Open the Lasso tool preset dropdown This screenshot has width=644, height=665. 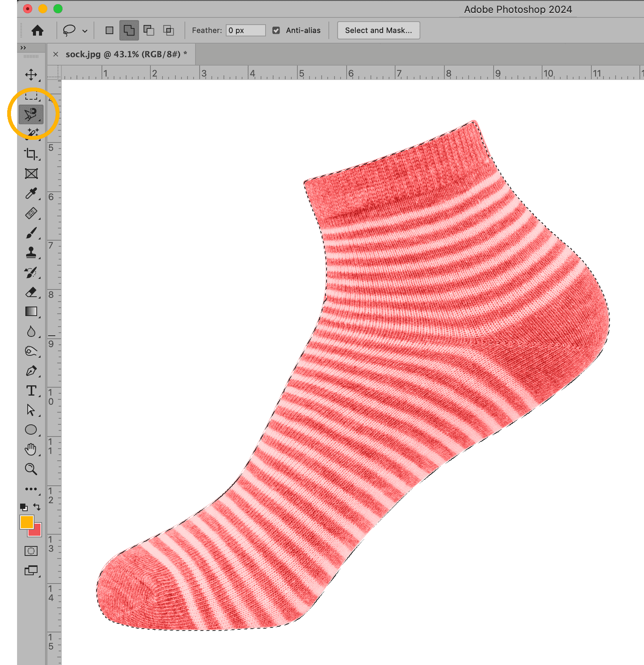(85, 31)
